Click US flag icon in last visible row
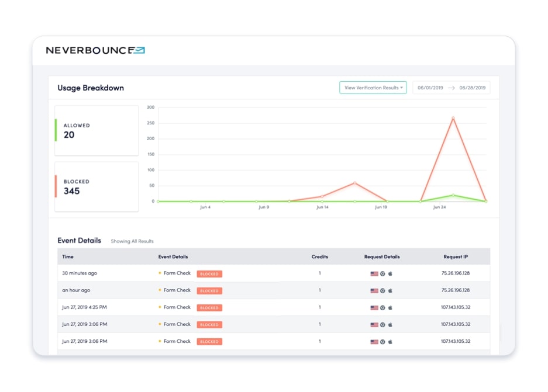This screenshot has width=548, height=392. click(x=374, y=341)
